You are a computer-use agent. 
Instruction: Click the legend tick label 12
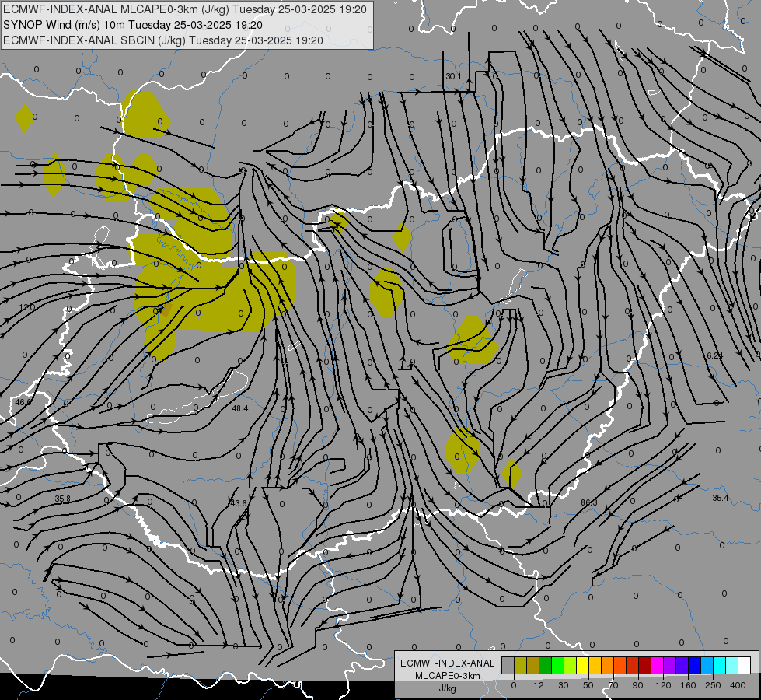point(539,685)
